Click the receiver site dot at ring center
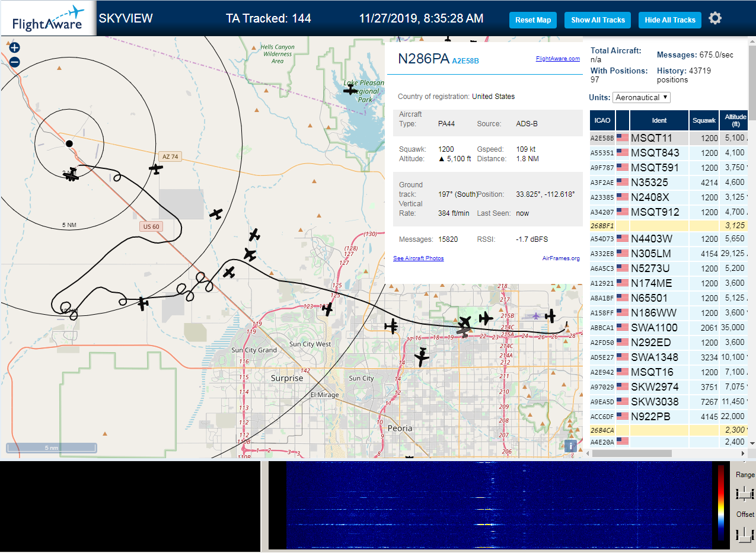The width and height of the screenshot is (756, 553). [69, 143]
